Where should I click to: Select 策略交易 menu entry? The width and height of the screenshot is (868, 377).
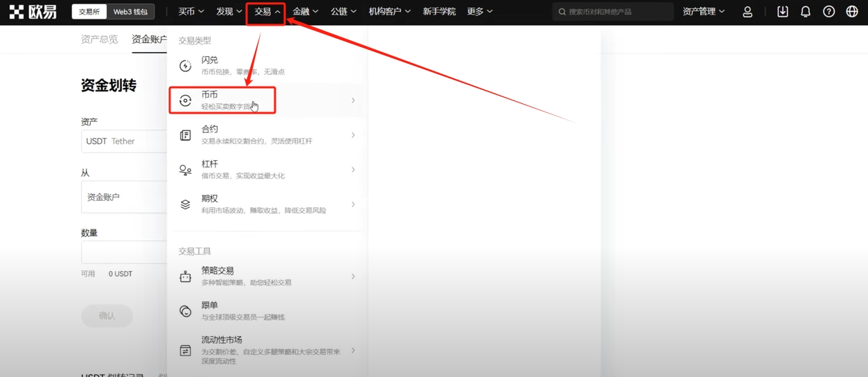pyautogui.click(x=267, y=277)
